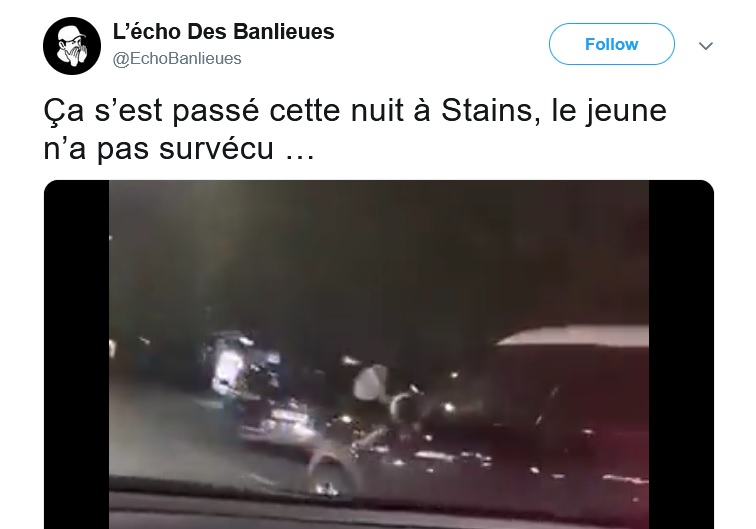Screen dimensions: 756x529
Task: Visit the @EchoBanlieues handle link
Action: tap(177, 58)
